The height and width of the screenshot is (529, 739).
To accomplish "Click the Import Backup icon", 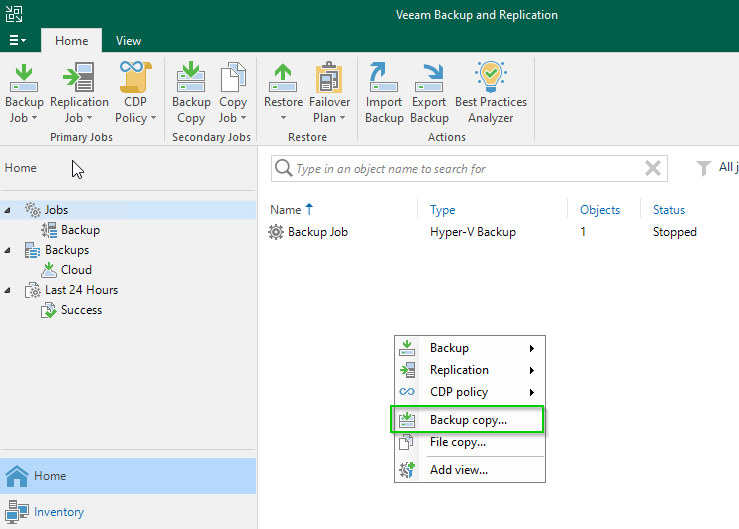I will click(x=384, y=77).
